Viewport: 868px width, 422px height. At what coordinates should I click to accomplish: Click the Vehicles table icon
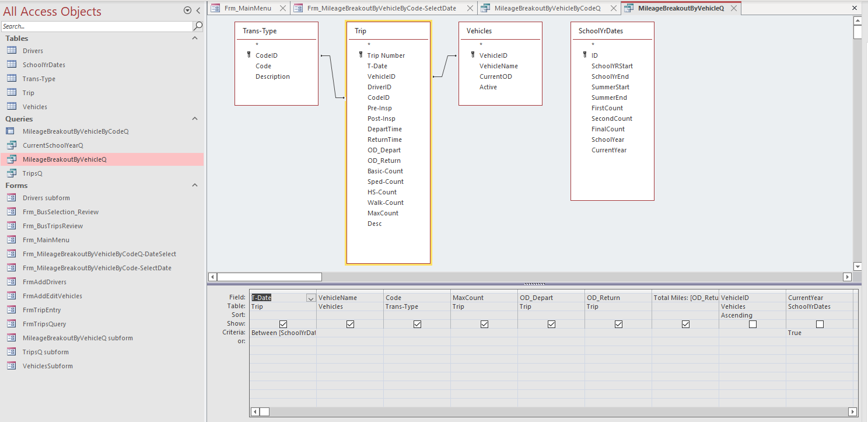12,107
